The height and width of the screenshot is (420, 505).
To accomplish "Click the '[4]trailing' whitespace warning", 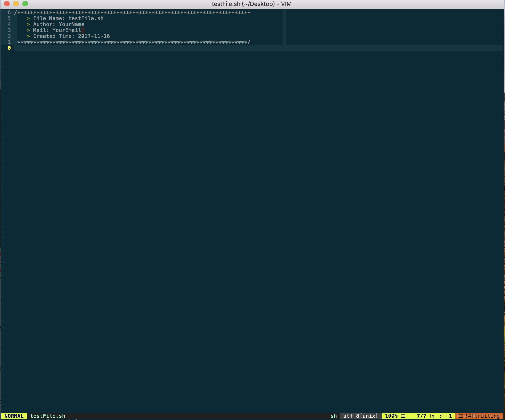I will click(x=482, y=416).
